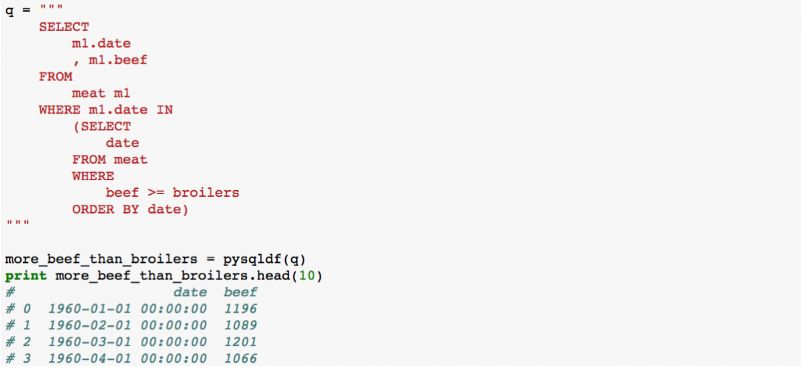The width and height of the screenshot is (802, 368).
Task: Click the 'meat m1' table alias text
Action: tap(101, 93)
